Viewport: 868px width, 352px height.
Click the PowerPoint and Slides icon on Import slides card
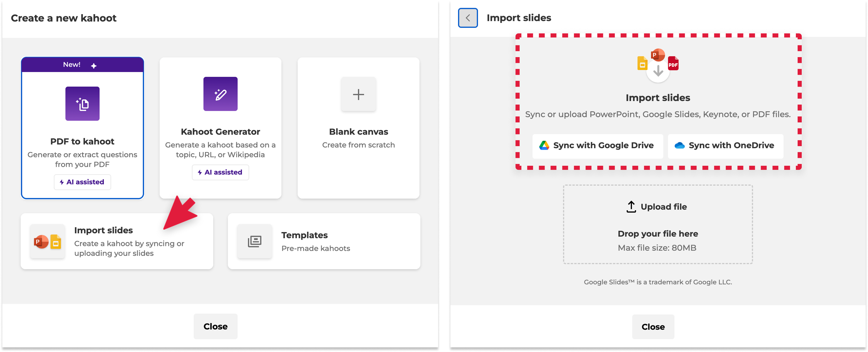click(48, 242)
